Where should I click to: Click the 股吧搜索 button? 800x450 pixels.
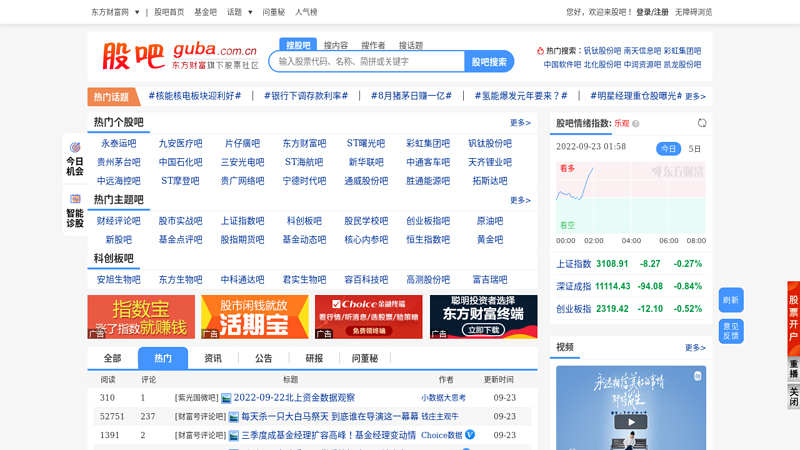[x=489, y=61]
